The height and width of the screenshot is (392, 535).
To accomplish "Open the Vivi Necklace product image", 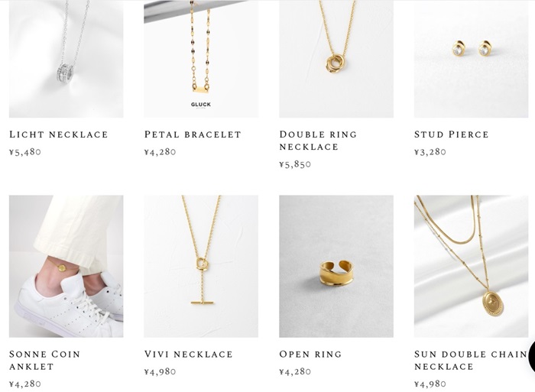I will point(201,266).
